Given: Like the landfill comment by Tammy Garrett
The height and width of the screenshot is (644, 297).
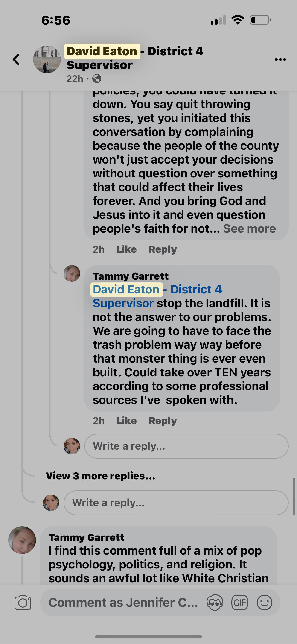Looking at the screenshot, I should 126,421.
